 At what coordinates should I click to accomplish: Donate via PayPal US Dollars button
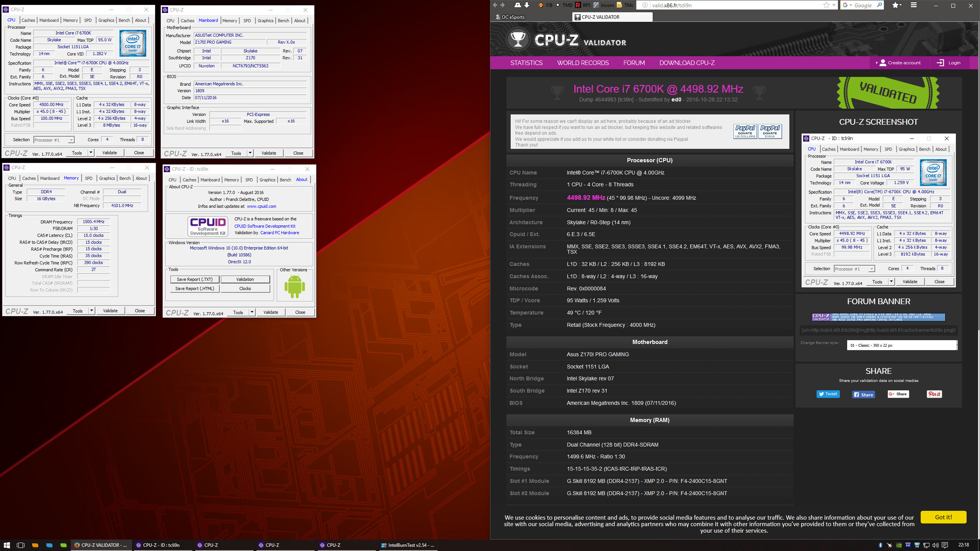point(745,131)
